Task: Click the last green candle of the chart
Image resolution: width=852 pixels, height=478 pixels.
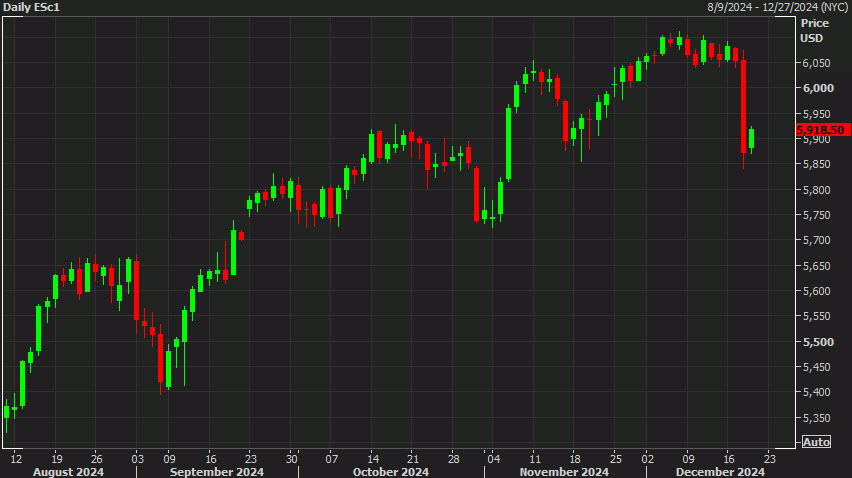Action: 751,139
